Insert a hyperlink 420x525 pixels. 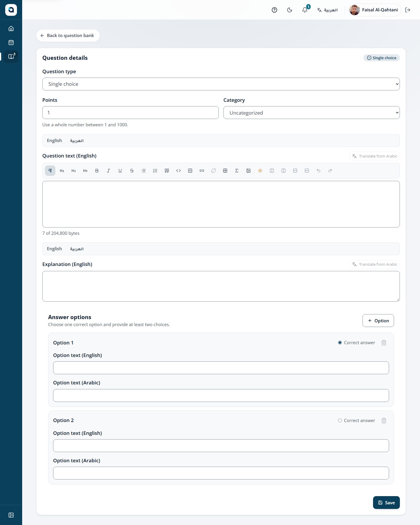[202, 171]
